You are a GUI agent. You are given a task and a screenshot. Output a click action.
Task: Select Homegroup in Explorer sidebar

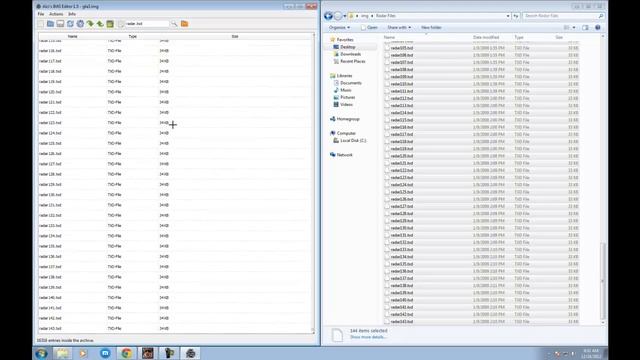348,119
